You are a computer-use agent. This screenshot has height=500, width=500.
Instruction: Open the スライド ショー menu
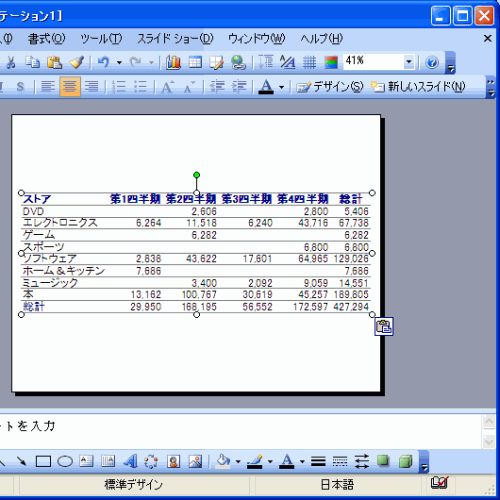(x=175, y=39)
